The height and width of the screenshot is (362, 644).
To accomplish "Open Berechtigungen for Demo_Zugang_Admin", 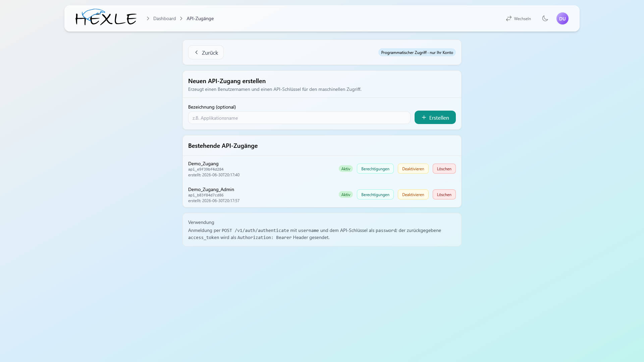I will click(375, 194).
